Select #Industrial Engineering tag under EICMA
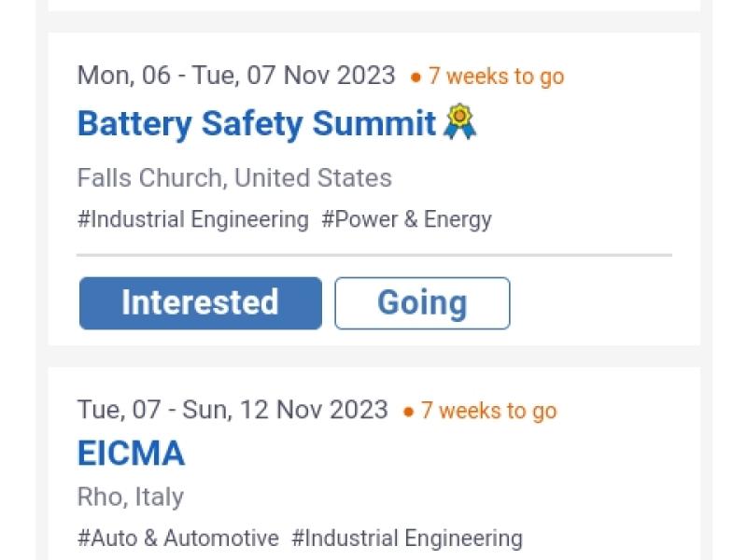The image size is (747, 560). tap(406, 539)
